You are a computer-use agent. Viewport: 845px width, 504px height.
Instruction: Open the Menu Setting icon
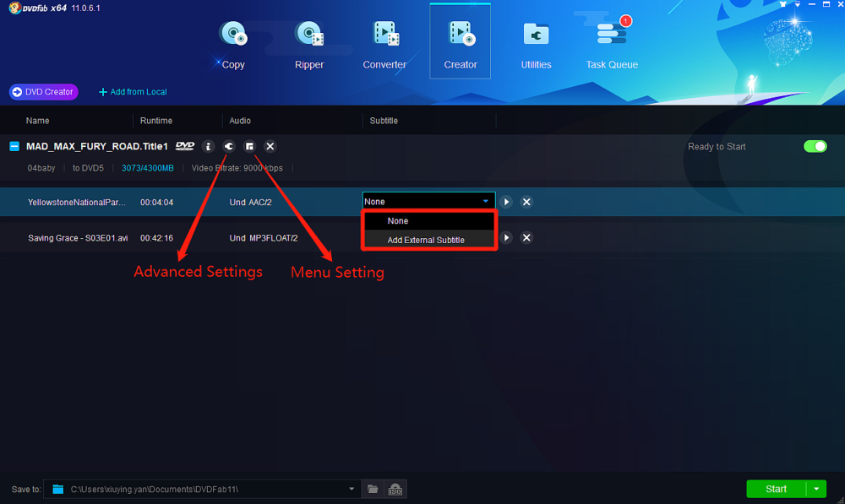tap(249, 146)
